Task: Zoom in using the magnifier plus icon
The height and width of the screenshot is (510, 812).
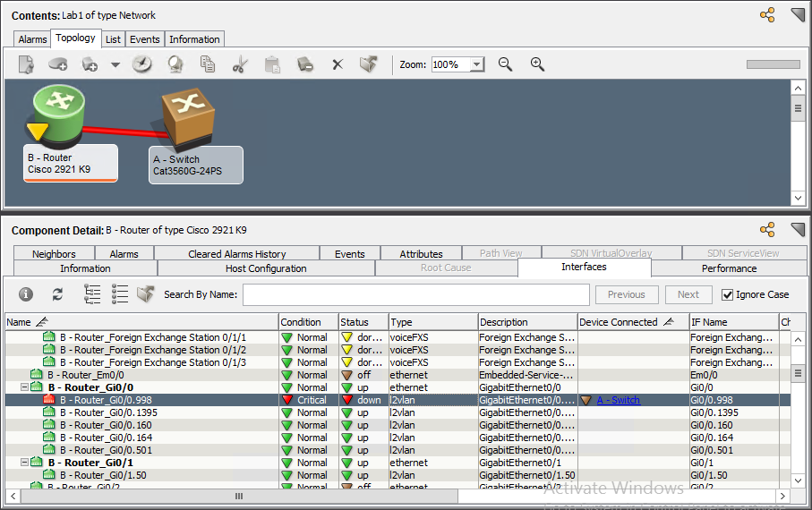Action: tap(537, 64)
